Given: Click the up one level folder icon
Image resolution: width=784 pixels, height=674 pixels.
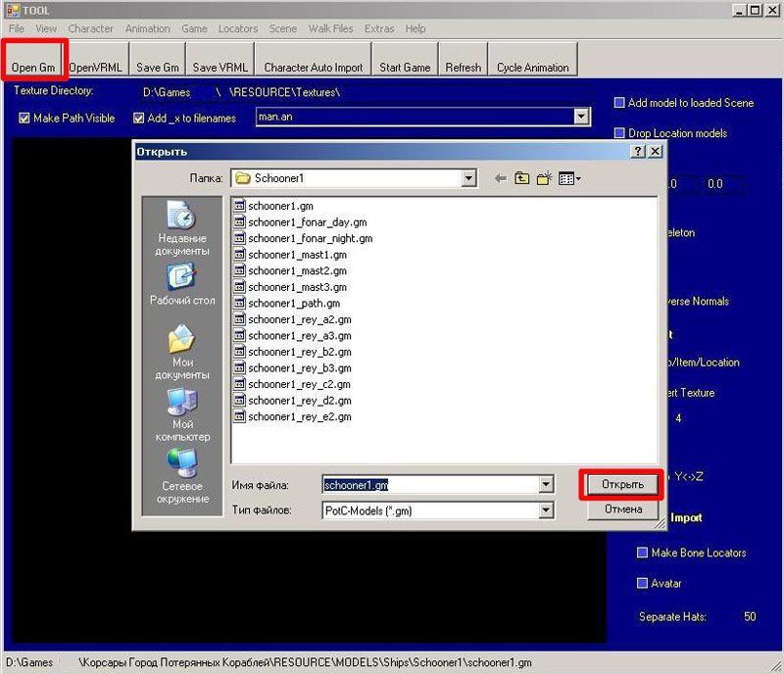Looking at the screenshot, I should [x=521, y=178].
